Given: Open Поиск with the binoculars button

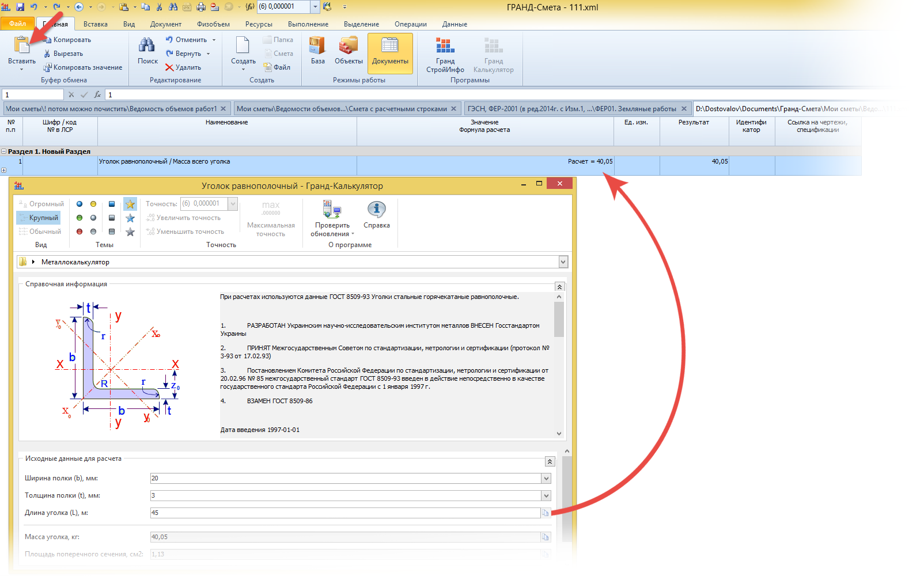Looking at the screenshot, I should 147,51.
